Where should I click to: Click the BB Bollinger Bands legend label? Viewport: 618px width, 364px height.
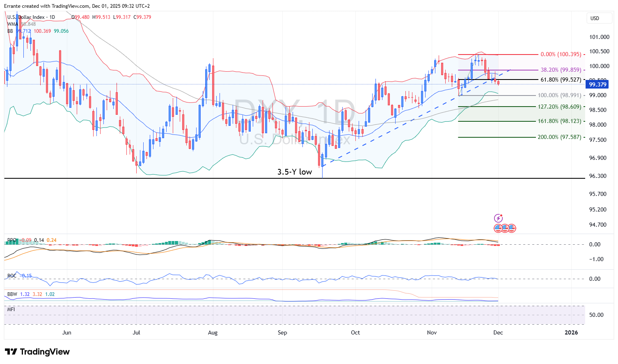pos(10,31)
